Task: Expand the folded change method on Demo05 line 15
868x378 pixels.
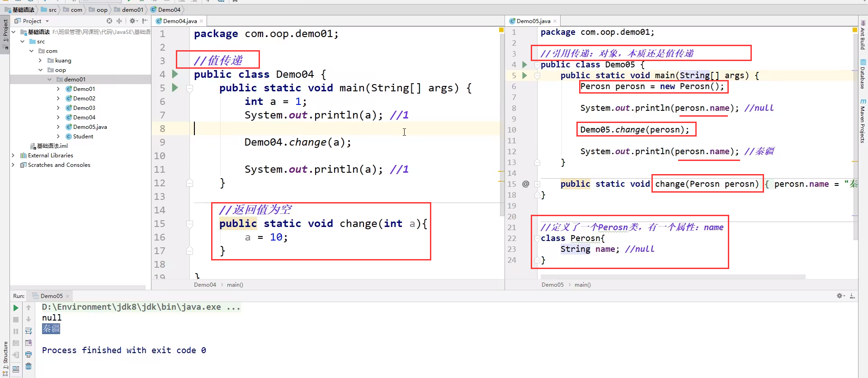Action: point(537,184)
